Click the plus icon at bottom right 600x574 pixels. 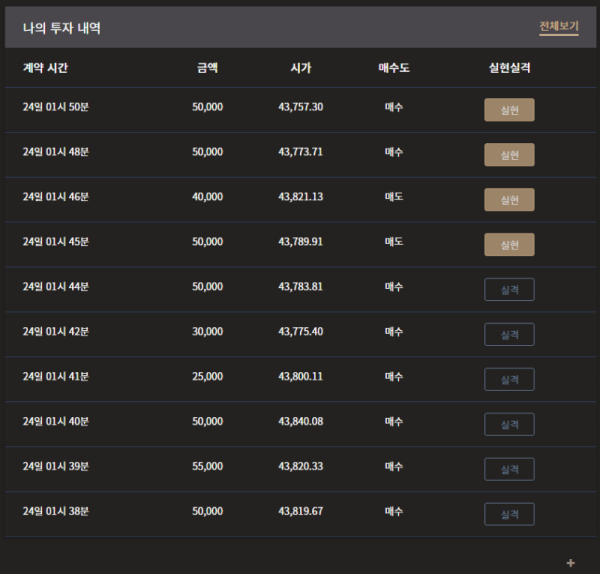coord(571,563)
